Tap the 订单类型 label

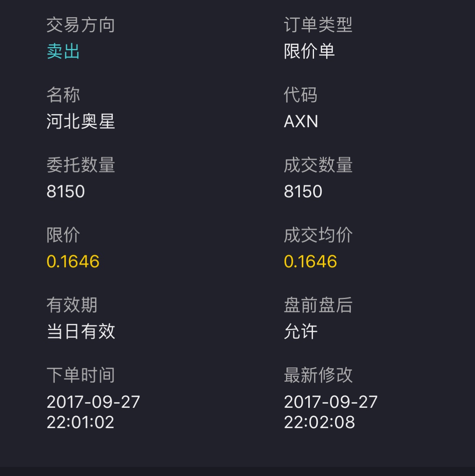coord(318,25)
